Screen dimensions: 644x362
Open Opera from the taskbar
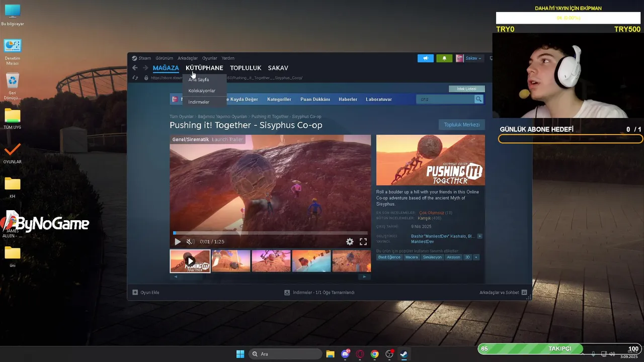[360, 354]
